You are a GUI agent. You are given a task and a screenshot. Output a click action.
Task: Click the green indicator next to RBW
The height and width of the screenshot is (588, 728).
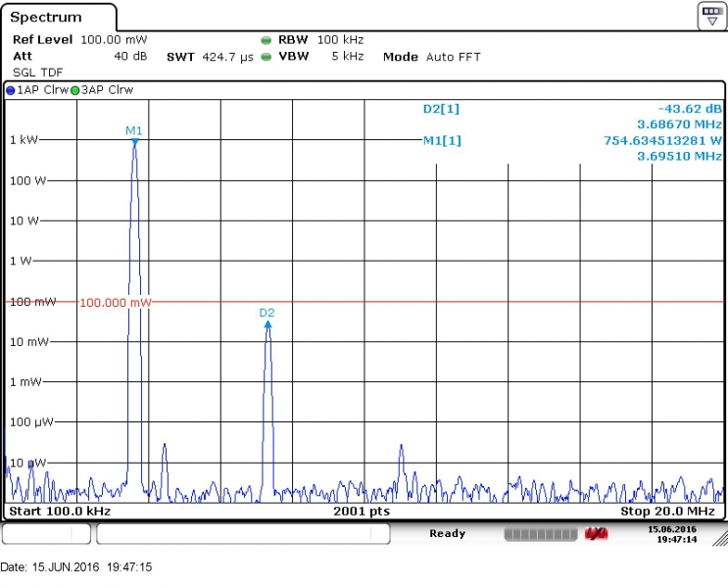tap(267, 40)
